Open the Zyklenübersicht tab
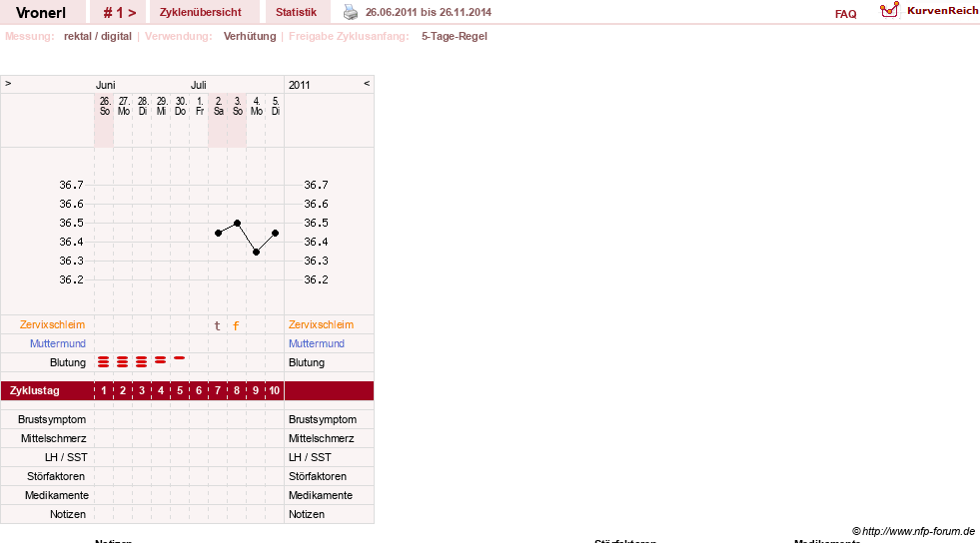 click(x=201, y=12)
